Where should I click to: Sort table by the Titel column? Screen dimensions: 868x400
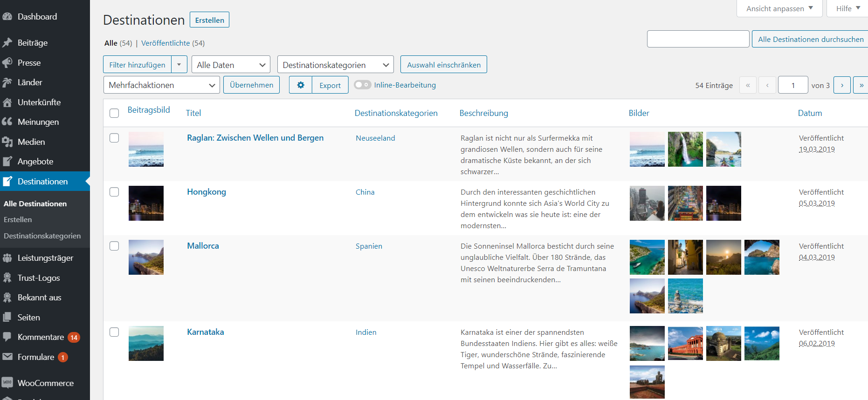tap(193, 113)
